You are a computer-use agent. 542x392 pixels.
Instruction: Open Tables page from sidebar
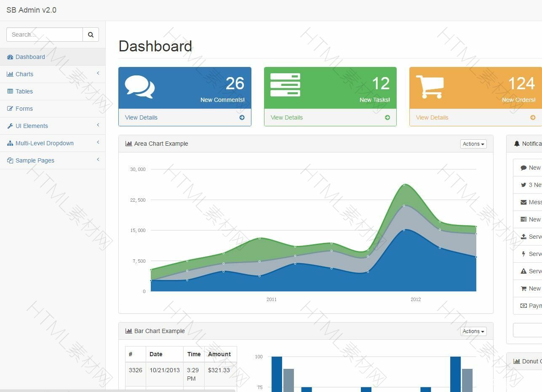pyautogui.click(x=24, y=91)
